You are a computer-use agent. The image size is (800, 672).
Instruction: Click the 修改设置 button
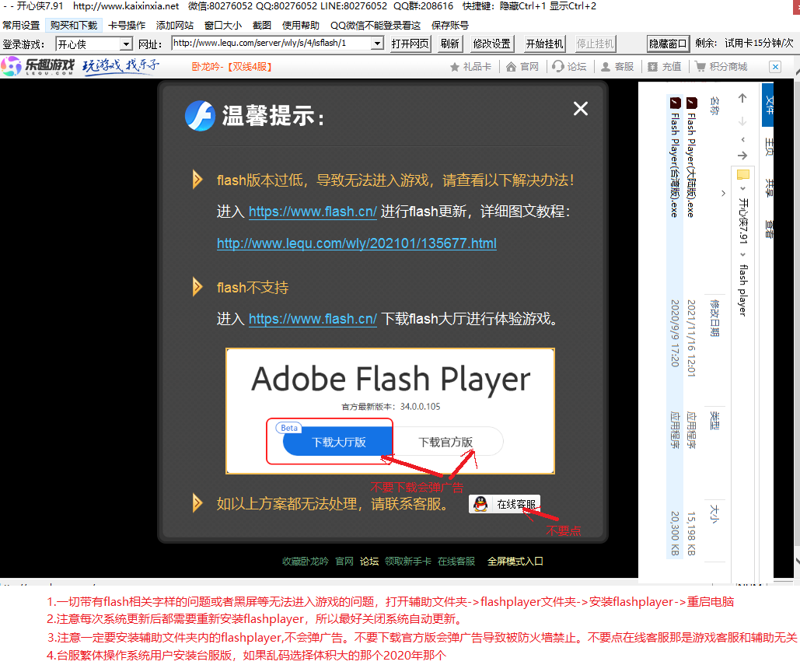tap(492, 44)
